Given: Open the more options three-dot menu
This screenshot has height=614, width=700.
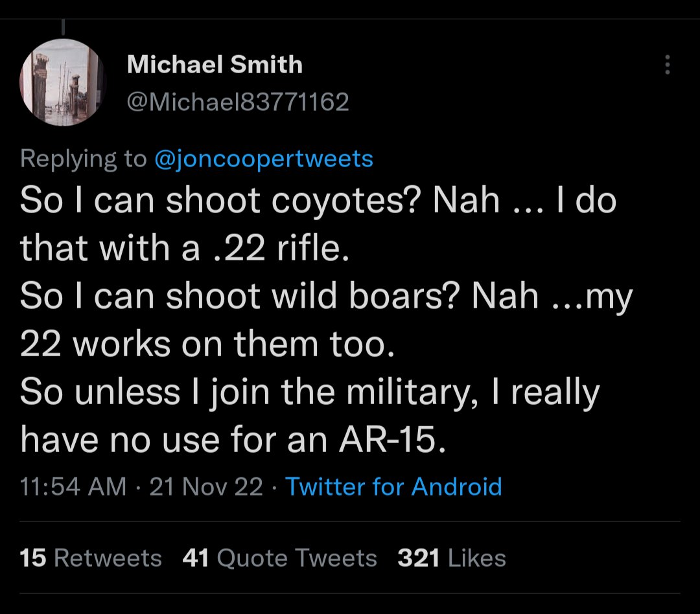Looking at the screenshot, I should [668, 64].
